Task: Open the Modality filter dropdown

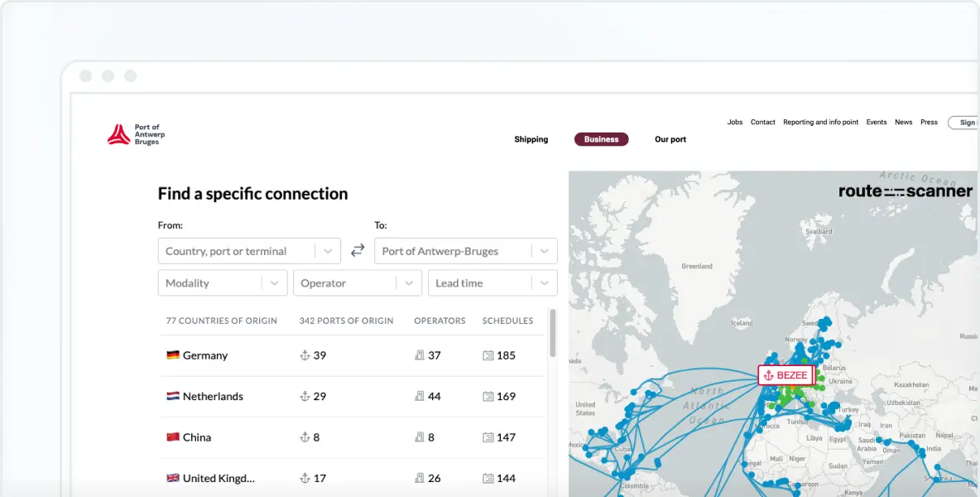Action: [x=275, y=283]
